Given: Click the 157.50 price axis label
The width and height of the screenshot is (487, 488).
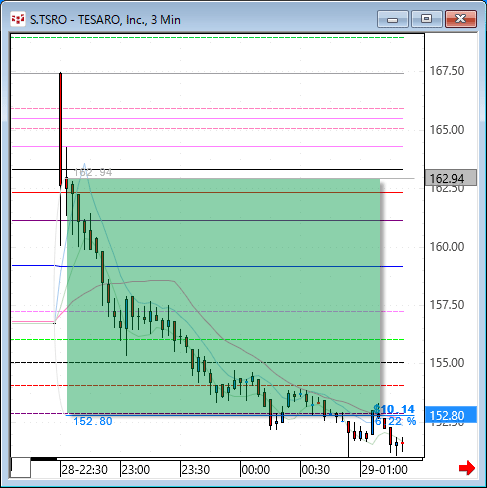Looking at the screenshot, I should pos(447,305).
